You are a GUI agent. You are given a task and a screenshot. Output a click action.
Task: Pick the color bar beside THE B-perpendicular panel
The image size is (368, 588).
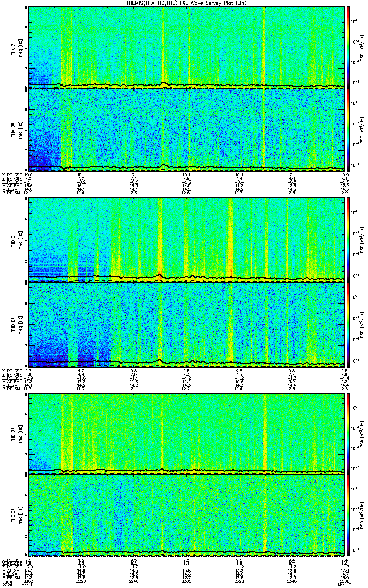coord(348,434)
